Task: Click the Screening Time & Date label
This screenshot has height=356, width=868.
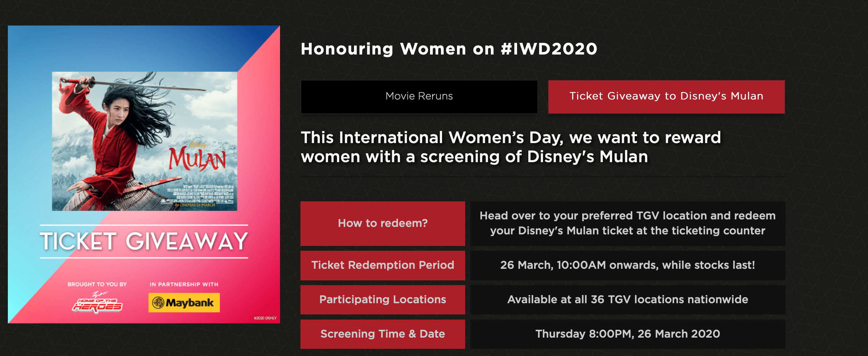Action: 383,334
